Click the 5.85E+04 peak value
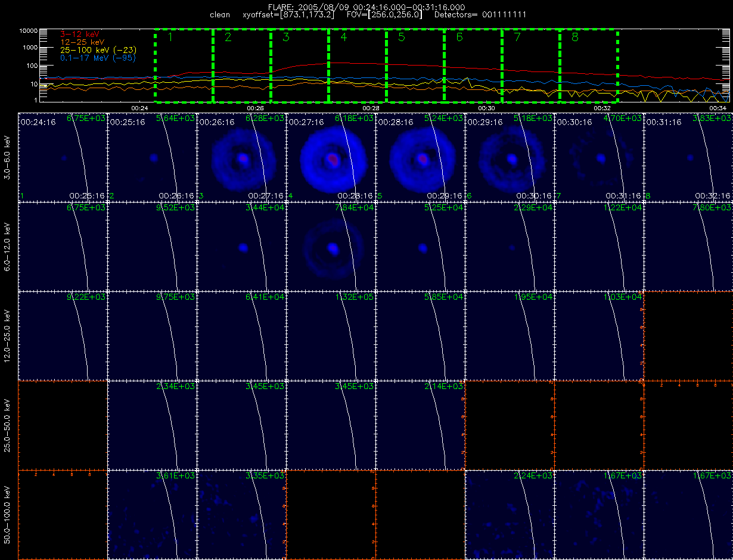The image size is (733, 560). tap(443, 297)
